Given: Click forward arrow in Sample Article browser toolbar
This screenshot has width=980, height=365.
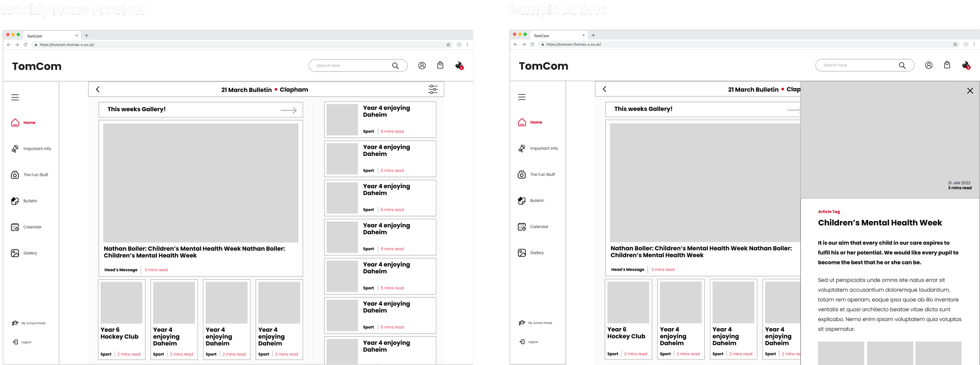Looking at the screenshot, I should 524,44.
